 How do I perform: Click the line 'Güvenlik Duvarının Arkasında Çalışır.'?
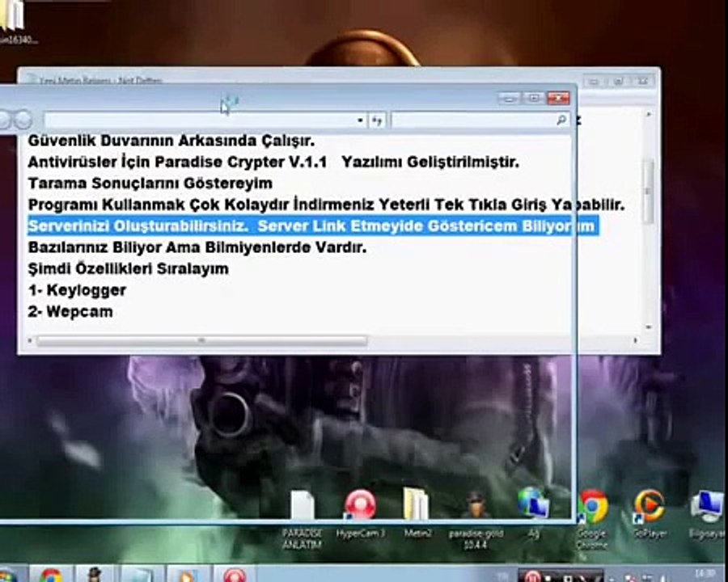171,141
